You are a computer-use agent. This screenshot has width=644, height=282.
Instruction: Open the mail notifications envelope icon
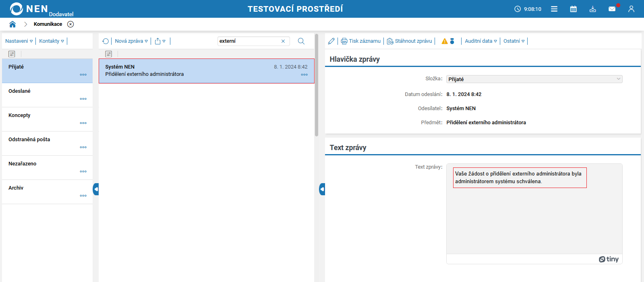[612, 9]
